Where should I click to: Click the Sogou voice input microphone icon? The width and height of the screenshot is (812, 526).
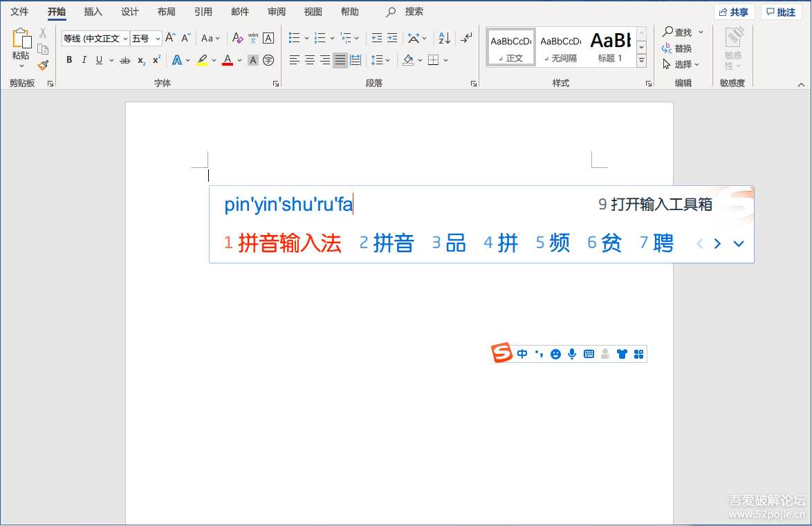click(x=572, y=354)
